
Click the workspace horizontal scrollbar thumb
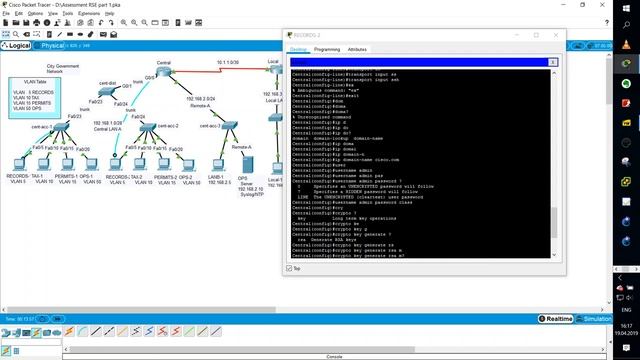point(141,309)
